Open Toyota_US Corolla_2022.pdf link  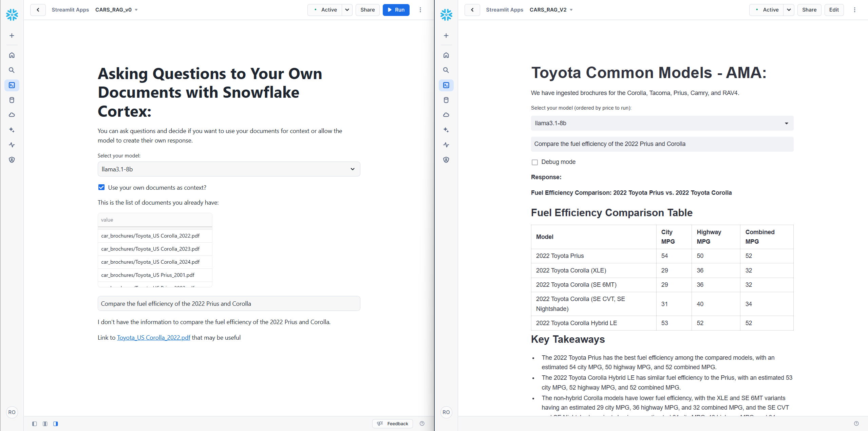point(154,338)
